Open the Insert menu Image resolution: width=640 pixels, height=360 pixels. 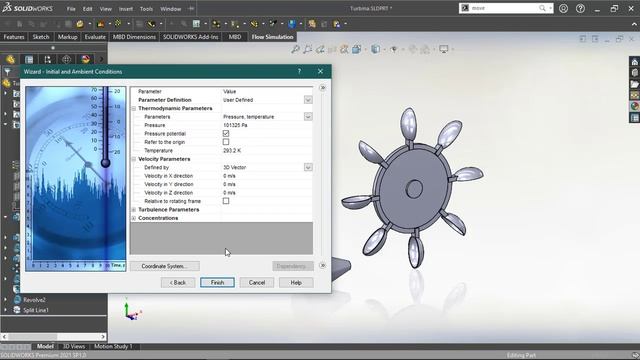click(x=126, y=9)
